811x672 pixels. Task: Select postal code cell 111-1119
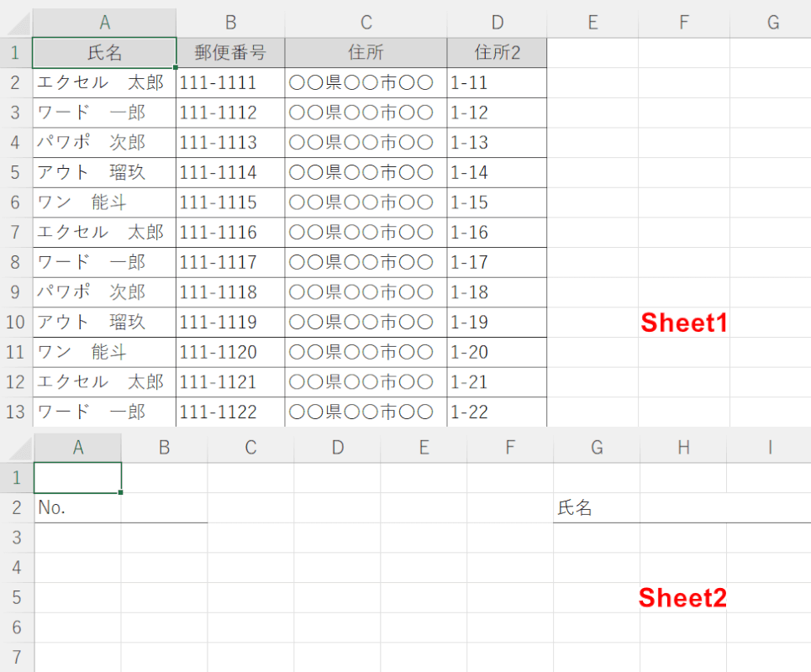tap(230, 323)
